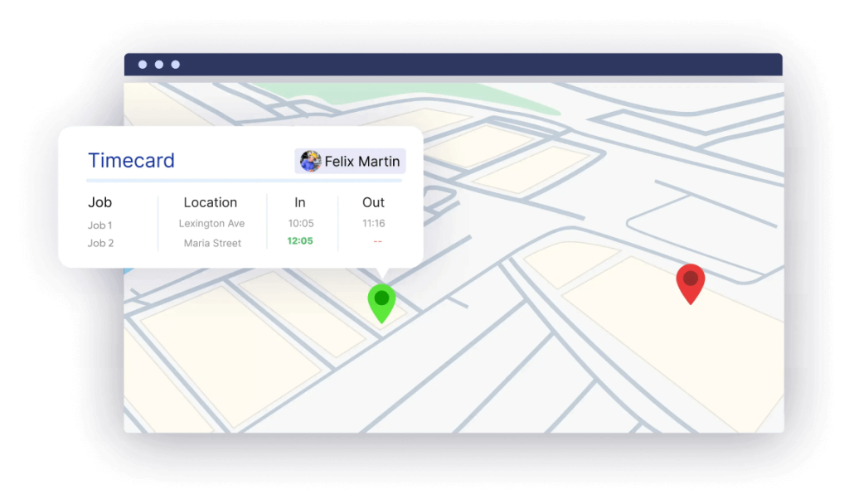Select the Job column header
This screenshot has height=504, width=849.
pos(99,202)
